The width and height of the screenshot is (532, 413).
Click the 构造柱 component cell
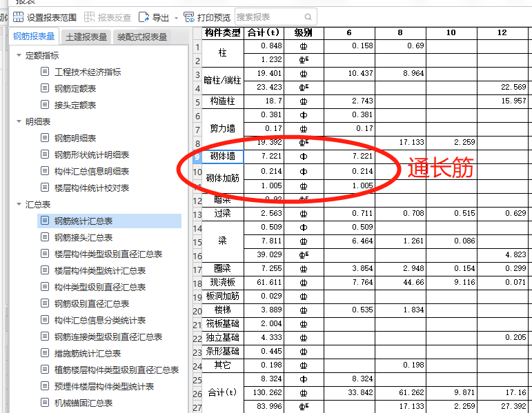[223, 101]
